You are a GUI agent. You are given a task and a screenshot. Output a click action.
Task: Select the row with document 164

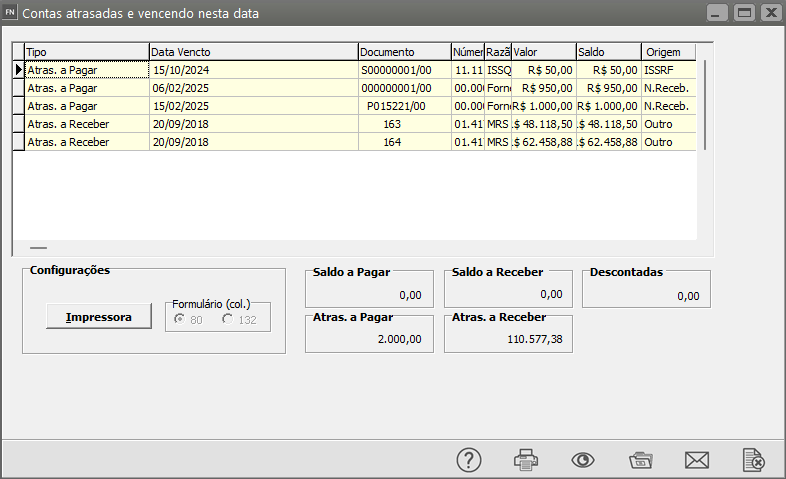click(391, 142)
